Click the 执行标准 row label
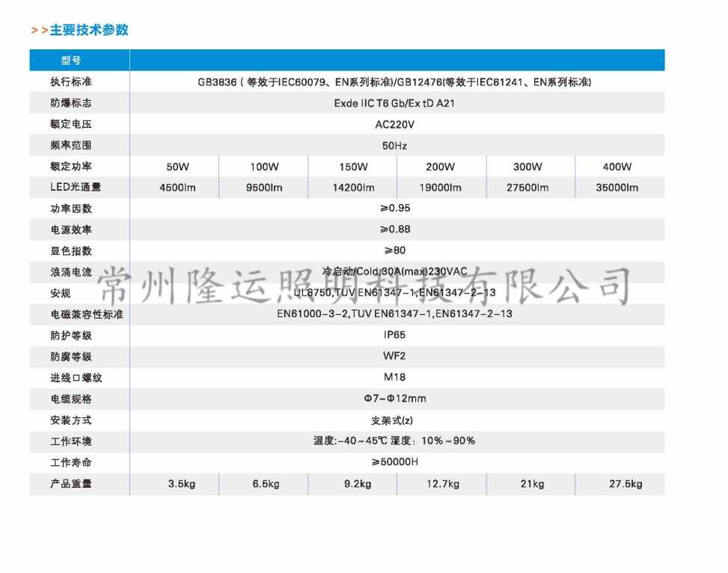 pyautogui.click(x=71, y=82)
